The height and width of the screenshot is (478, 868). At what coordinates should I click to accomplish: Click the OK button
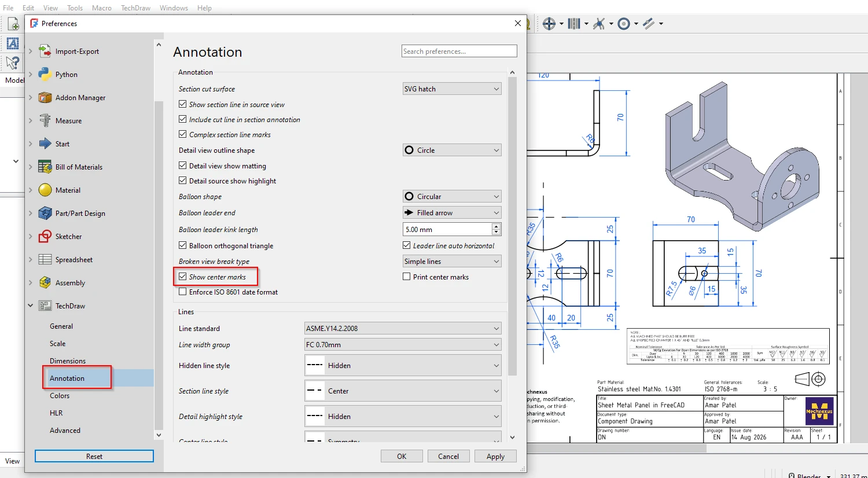(x=402, y=456)
